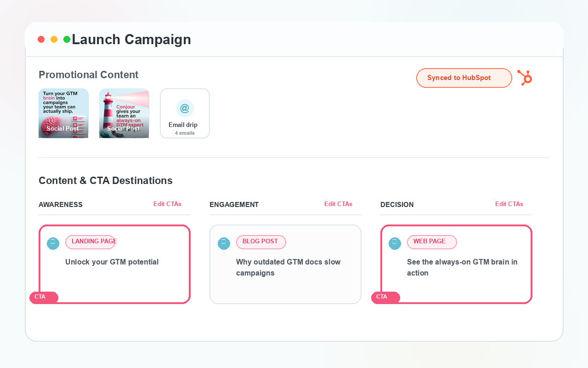
Task: Click the '4 emails' label
Action: (x=185, y=133)
